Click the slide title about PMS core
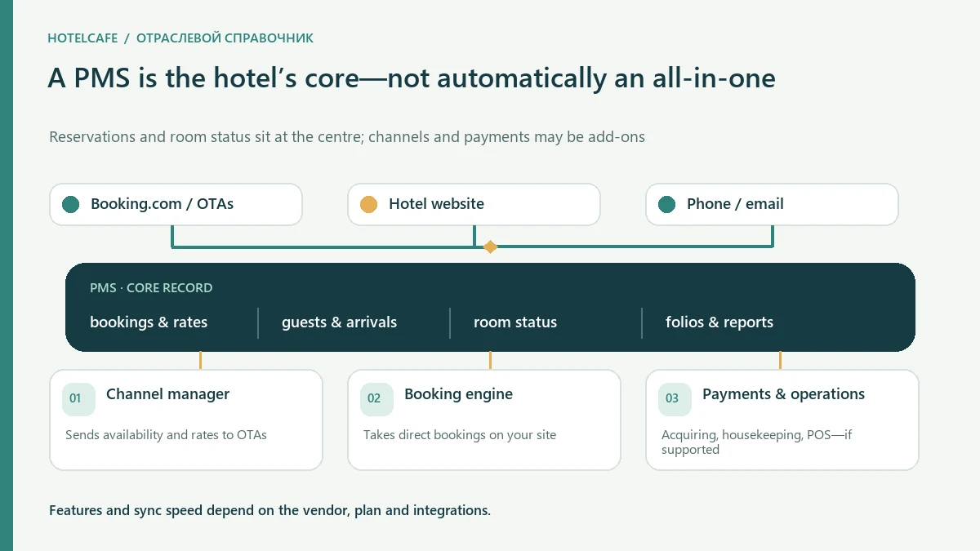 [412, 78]
